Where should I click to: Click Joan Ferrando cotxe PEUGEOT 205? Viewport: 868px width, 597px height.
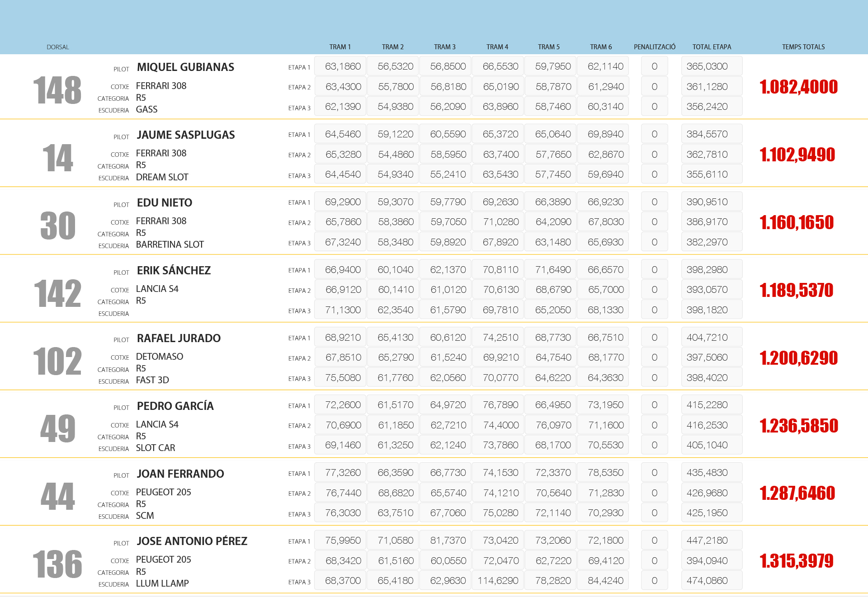pyautogui.click(x=163, y=492)
